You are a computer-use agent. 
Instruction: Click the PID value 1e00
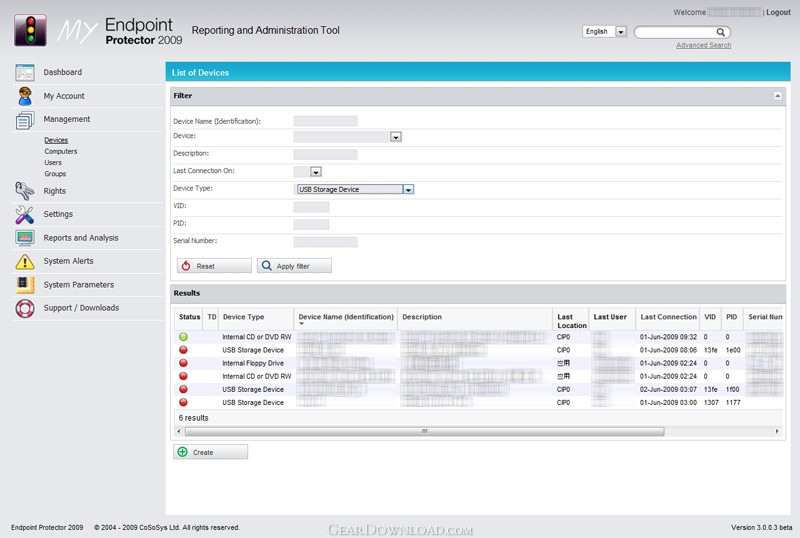coord(733,350)
